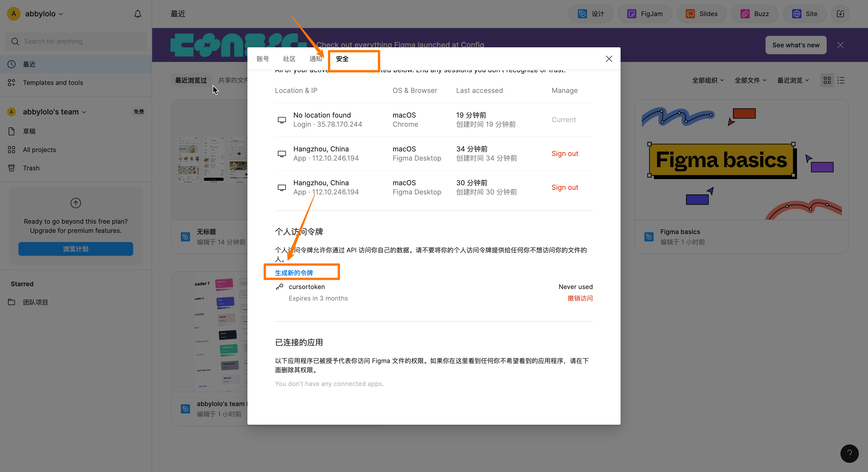Create a new Buzz file
Screen dimensions: 868x472
coord(755,14)
